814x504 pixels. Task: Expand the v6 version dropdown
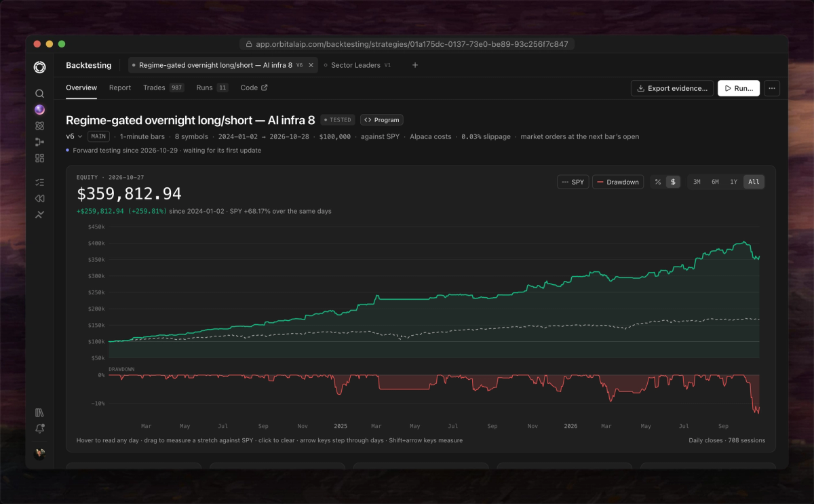coord(74,136)
